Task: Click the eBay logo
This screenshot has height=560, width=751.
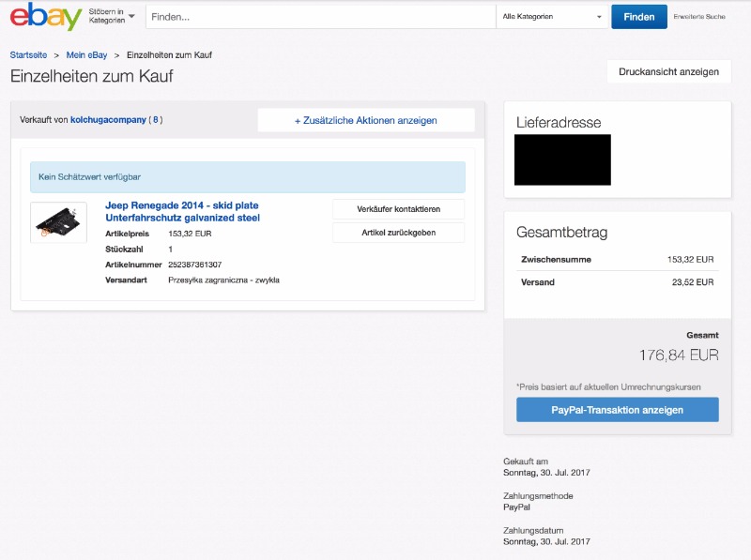Action: pos(46,17)
